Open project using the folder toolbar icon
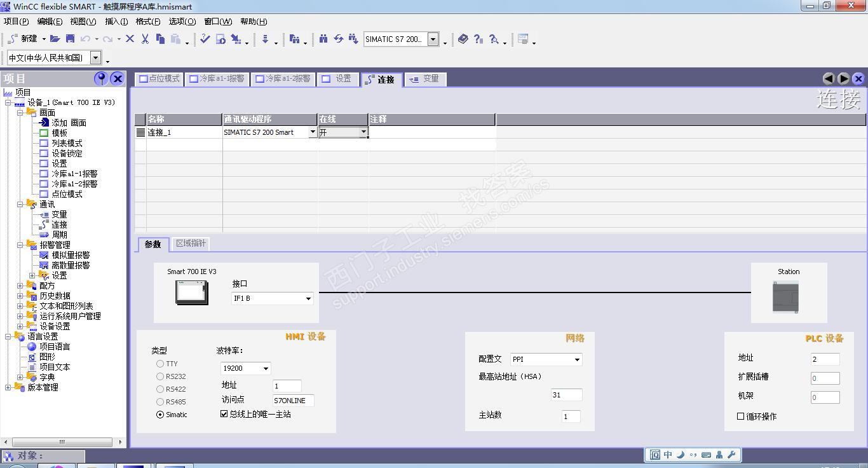This screenshot has height=468, width=868. point(55,39)
